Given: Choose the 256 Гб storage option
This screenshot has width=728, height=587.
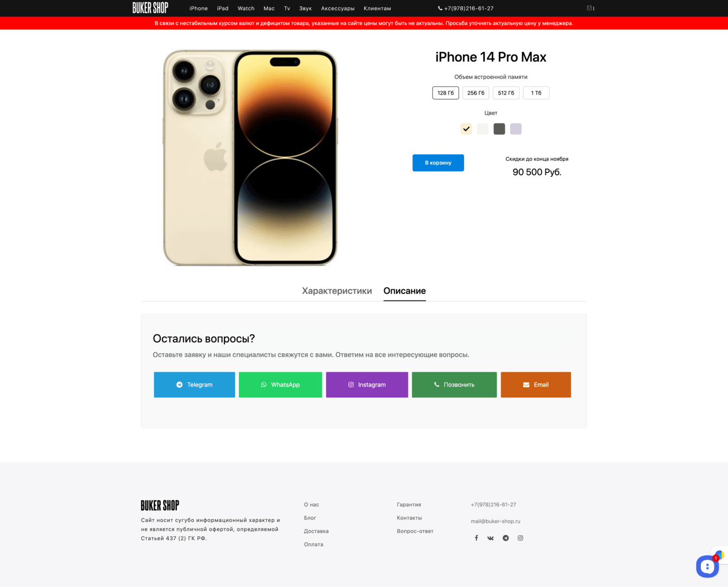Looking at the screenshot, I should 476,93.
